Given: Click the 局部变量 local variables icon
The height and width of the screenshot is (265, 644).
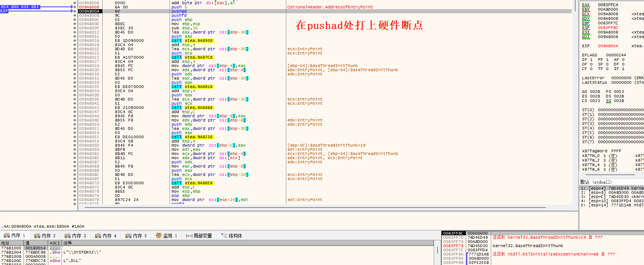Looking at the screenshot, I should tap(189, 236).
